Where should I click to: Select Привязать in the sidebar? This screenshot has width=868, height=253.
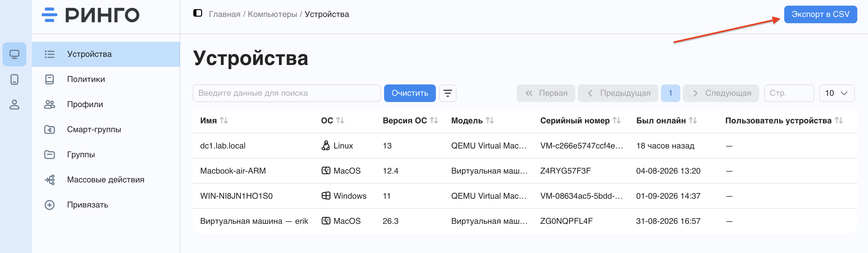point(106,205)
